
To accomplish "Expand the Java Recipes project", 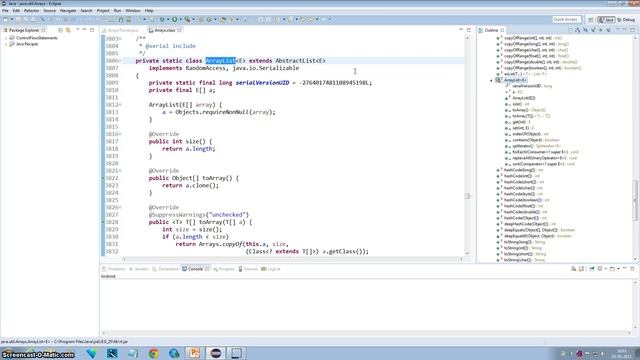I will click(x=6, y=44).
